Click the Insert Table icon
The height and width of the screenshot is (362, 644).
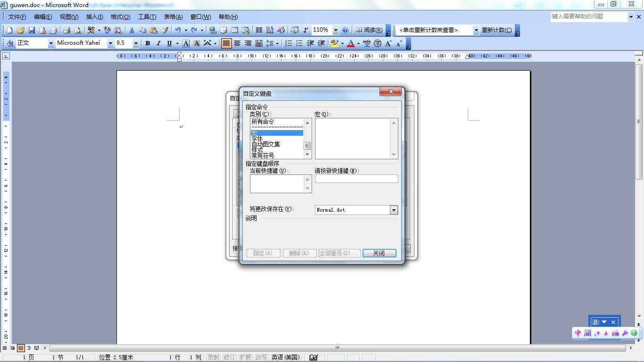pyautogui.click(x=235, y=30)
